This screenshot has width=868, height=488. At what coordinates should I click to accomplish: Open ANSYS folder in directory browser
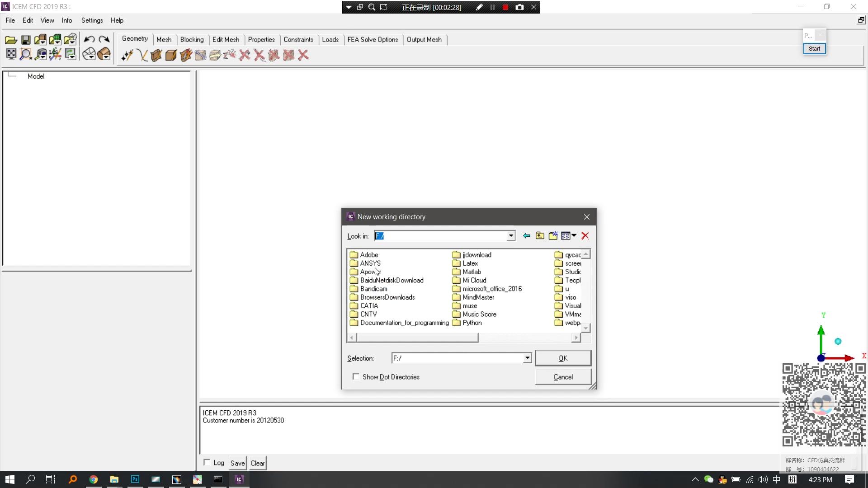tap(370, 263)
